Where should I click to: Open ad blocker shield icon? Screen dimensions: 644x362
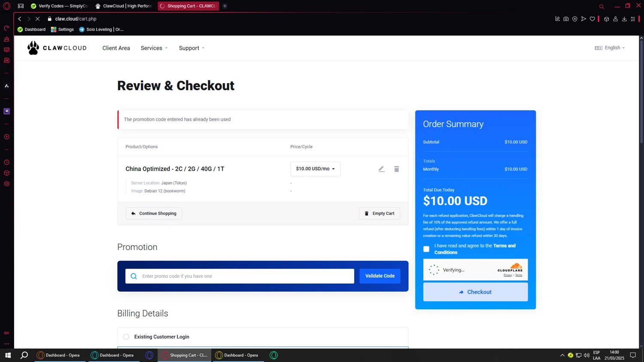tap(575, 19)
